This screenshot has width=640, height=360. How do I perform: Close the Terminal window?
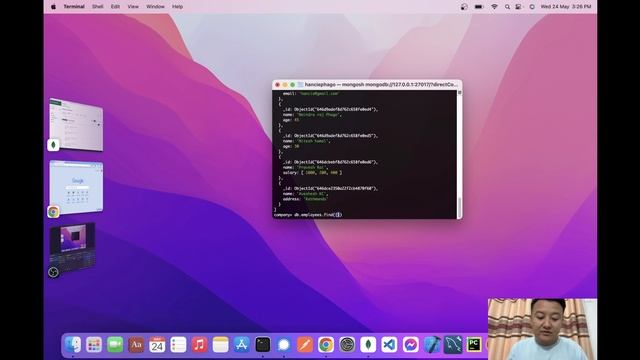coord(278,84)
